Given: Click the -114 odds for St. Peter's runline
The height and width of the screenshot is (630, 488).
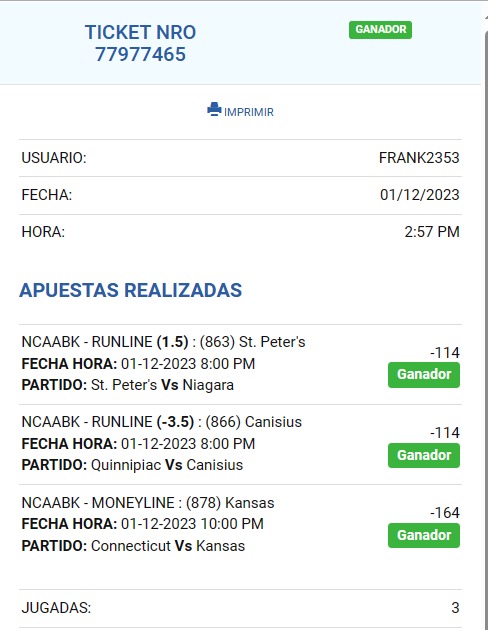Looking at the screenshot, I should coord(445,353).
